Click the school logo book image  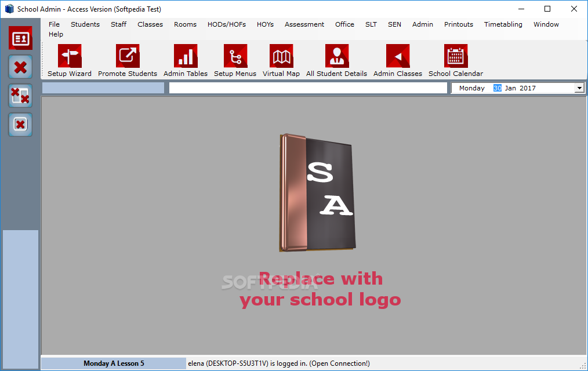[318, 192]
